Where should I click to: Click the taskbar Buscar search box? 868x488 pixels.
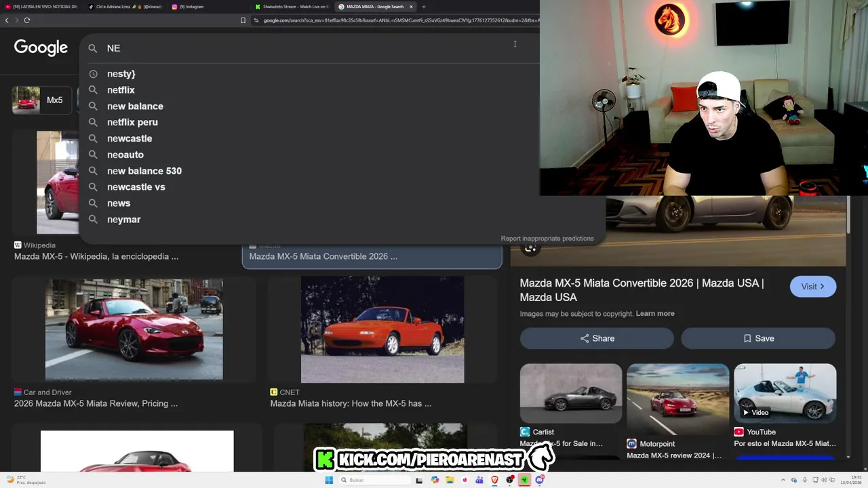click(x=374, y=480)
